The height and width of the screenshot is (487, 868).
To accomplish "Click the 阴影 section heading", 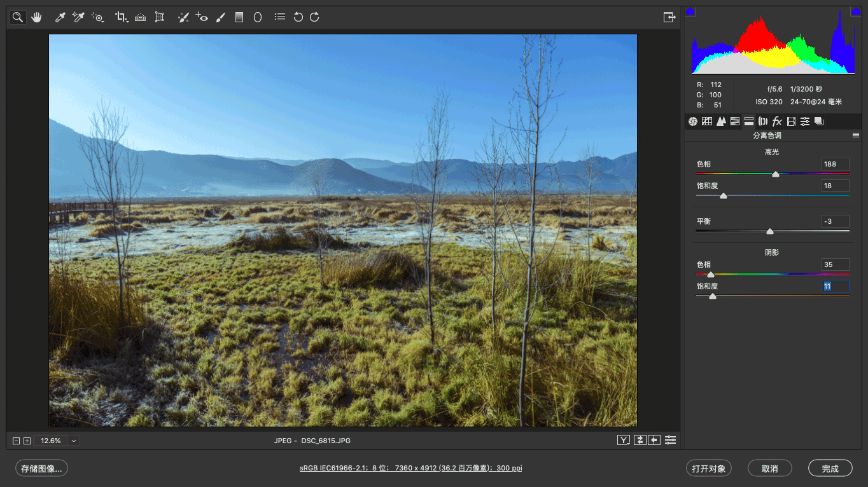I will 772,252.
